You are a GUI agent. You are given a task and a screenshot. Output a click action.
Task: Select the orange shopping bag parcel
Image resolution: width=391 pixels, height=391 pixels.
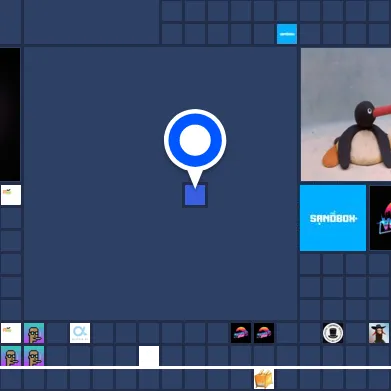coord(264,379)
